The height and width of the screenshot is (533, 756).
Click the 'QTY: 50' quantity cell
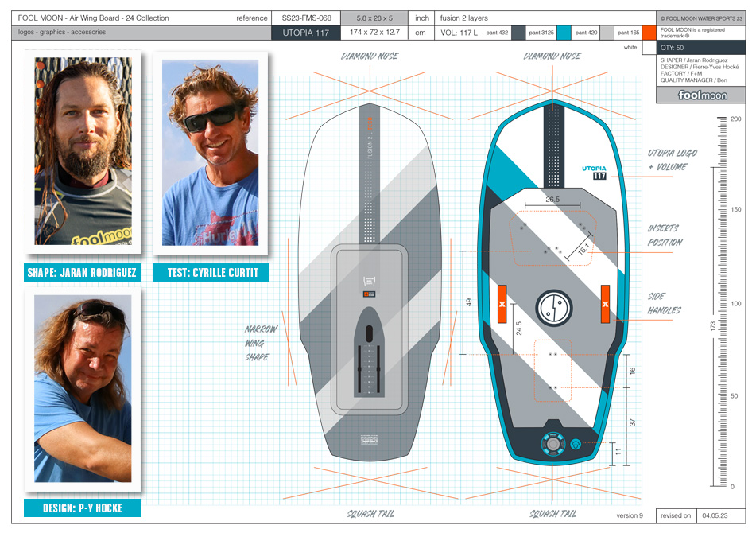click(700, 47)
